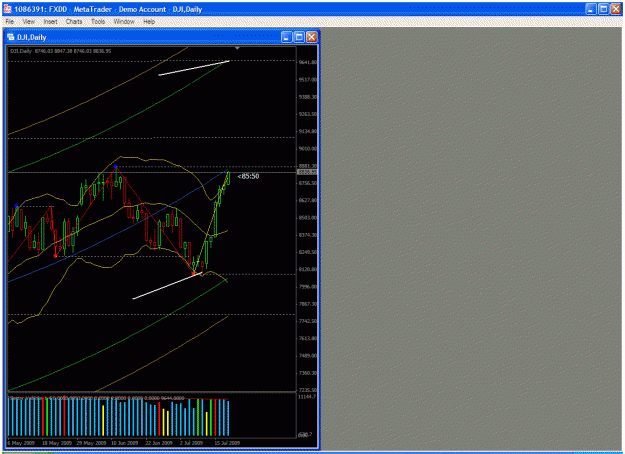The image size is (625, 454).
Task: Click the 7360.30 price scale label
Action: point(308,373)
